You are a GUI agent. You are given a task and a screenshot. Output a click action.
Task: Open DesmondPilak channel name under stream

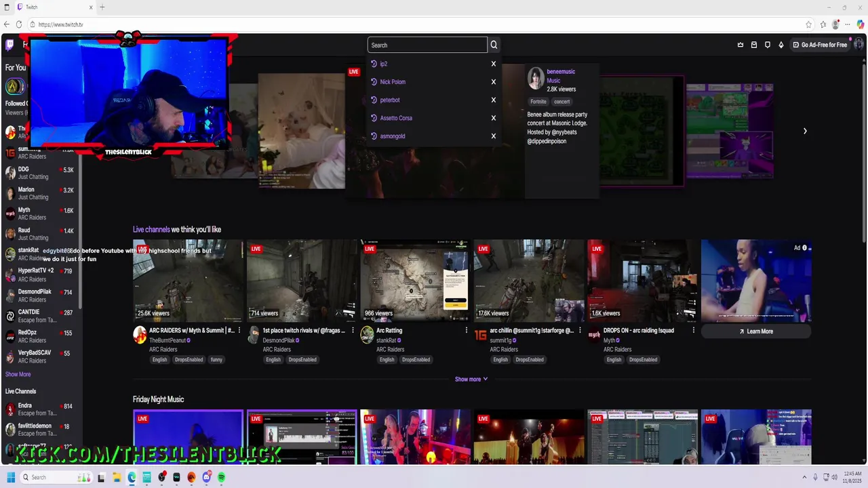click(x=279, y=340)
